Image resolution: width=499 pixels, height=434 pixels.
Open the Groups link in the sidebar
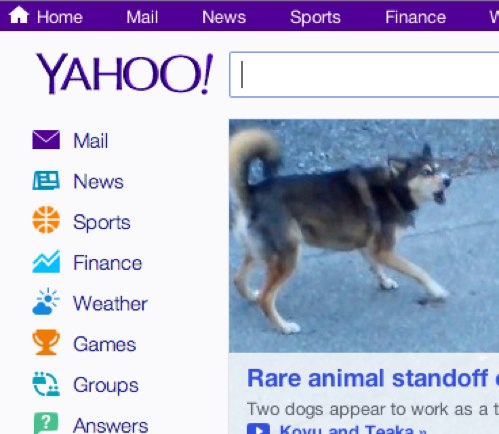pos(106,386)
